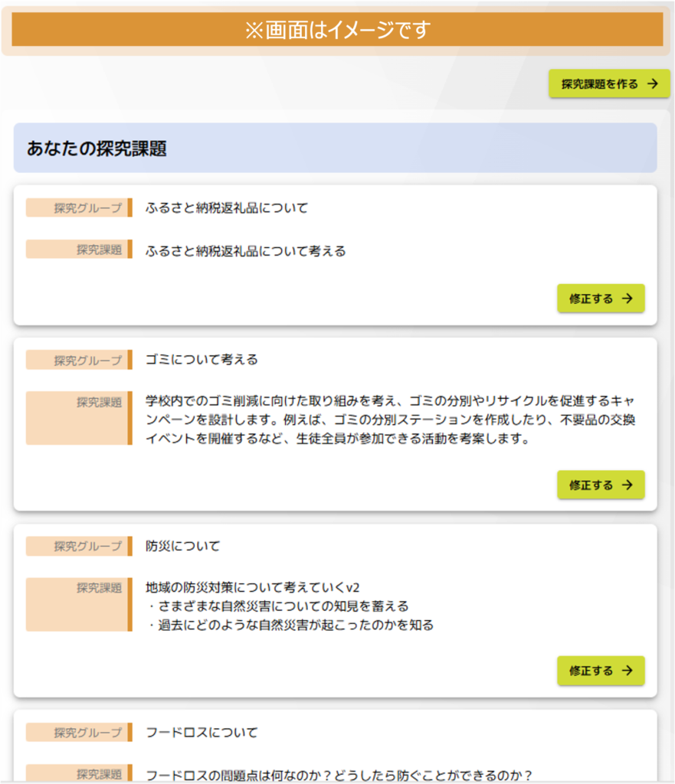Click the ゴミ削減 campaign description paragraph
The image size is (675, 784).
tap(391, 420)
